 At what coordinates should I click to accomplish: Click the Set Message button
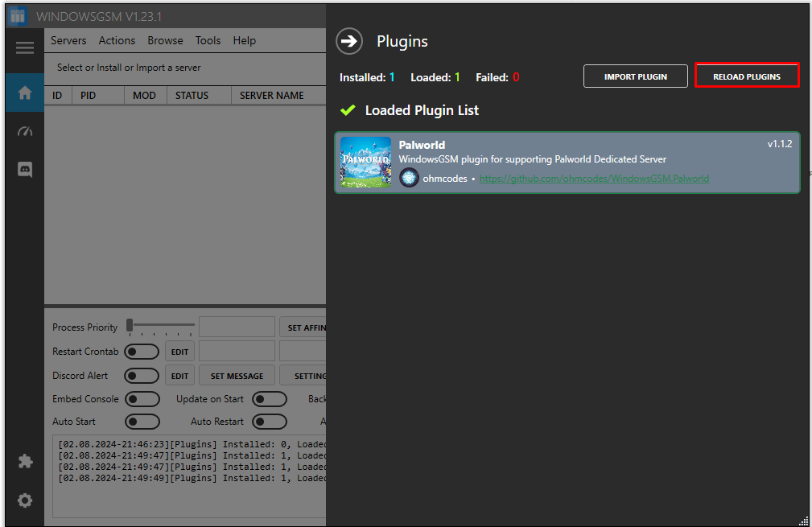point(237,376)
